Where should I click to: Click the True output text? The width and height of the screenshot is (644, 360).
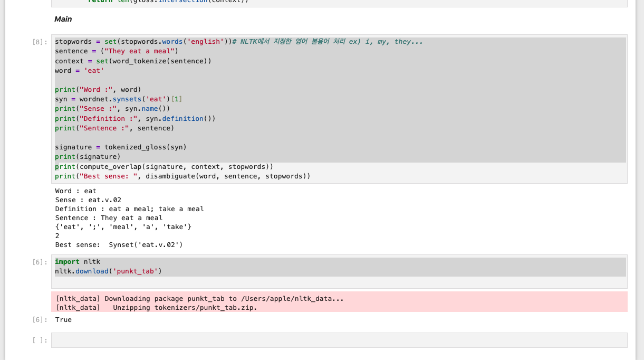(x=63, y=320)
